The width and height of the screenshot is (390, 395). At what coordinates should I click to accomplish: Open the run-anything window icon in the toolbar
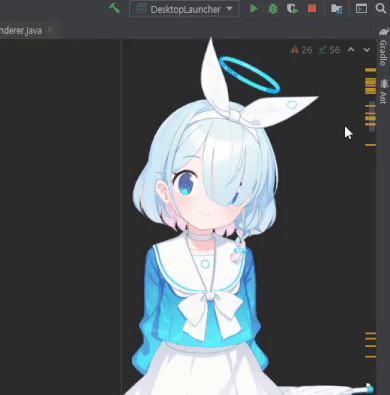click(361, 8)
